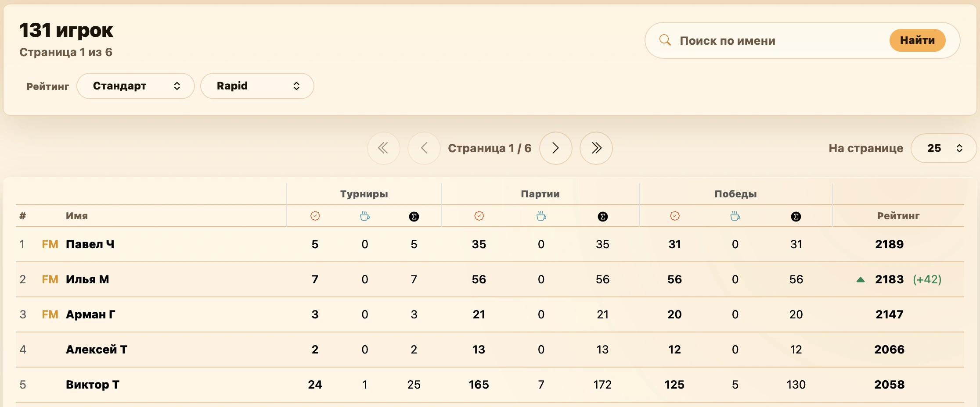The height and width of the screenshot is (407, 980).
Task: Click the Найти search button
Action: pyautogui.click(x=918, y=40)
